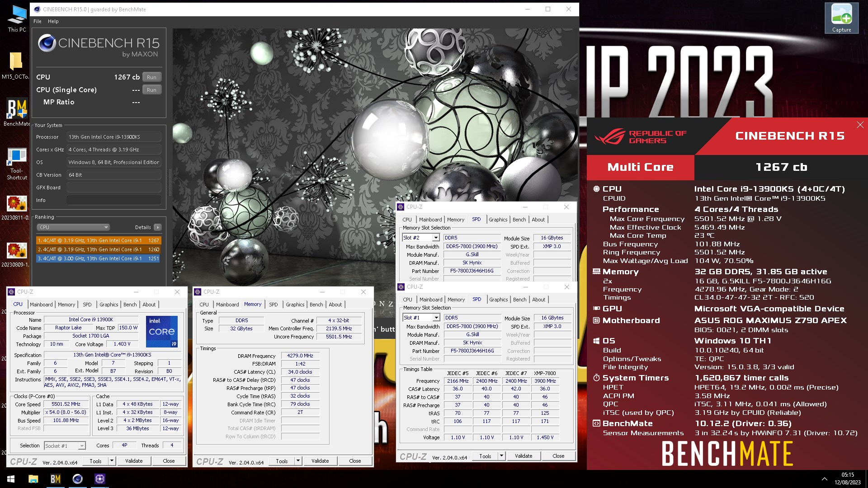Switch to Cinebench in the taskbar
The image size is (868, 488).
77,479
